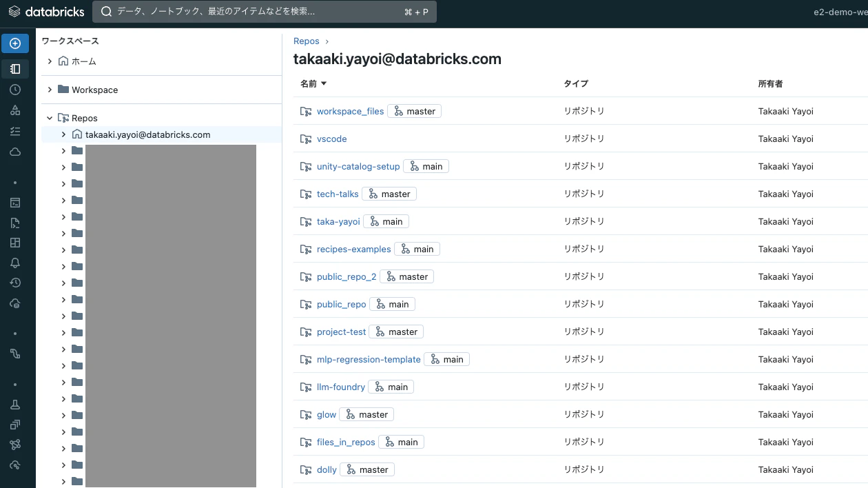Open Queries file icon in sidebar

pos(15,223)
